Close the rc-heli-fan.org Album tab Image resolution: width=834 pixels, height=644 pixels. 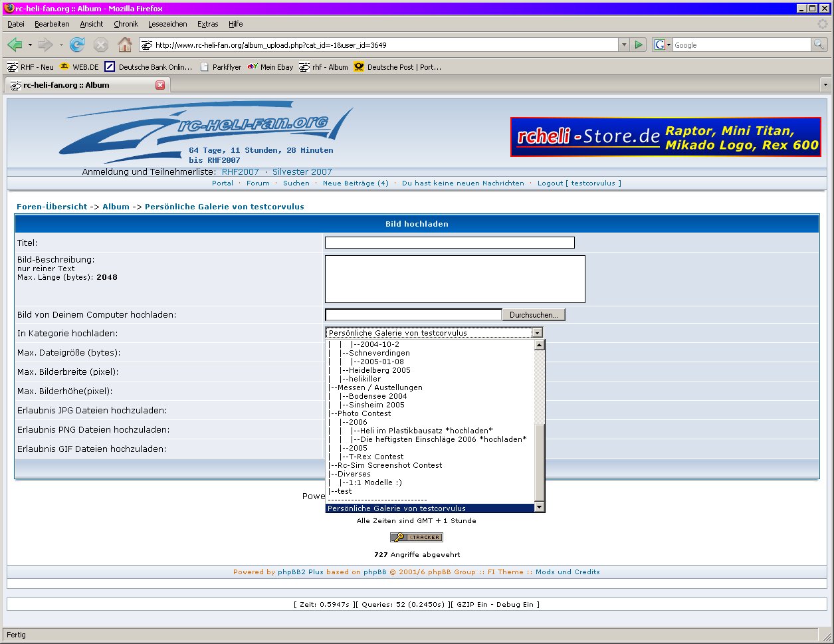coord(160,85)
